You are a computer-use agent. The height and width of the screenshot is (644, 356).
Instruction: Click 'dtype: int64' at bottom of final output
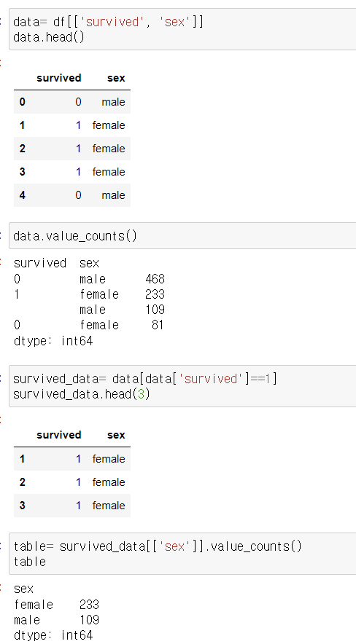(x=53, y=635)
